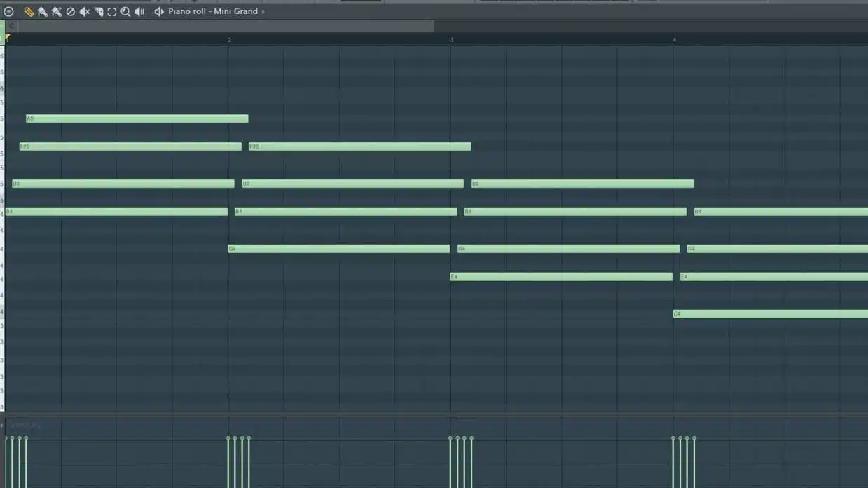Select the A5 note
This screenshot has width=868, height=488.
[x=137, y=118]
